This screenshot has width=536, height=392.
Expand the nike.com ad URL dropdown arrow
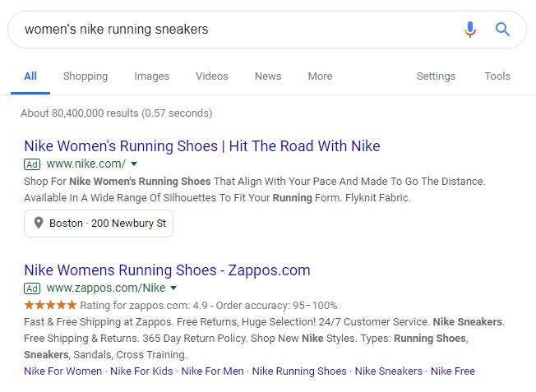(x=134, y=164)
